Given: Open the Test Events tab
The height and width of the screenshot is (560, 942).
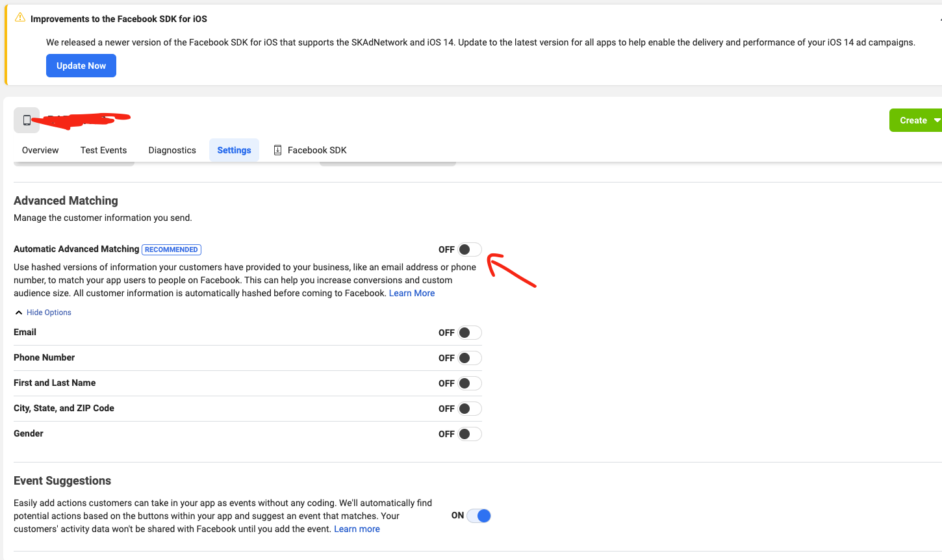Looking at the screenshot, I should [x=103, y=149].
